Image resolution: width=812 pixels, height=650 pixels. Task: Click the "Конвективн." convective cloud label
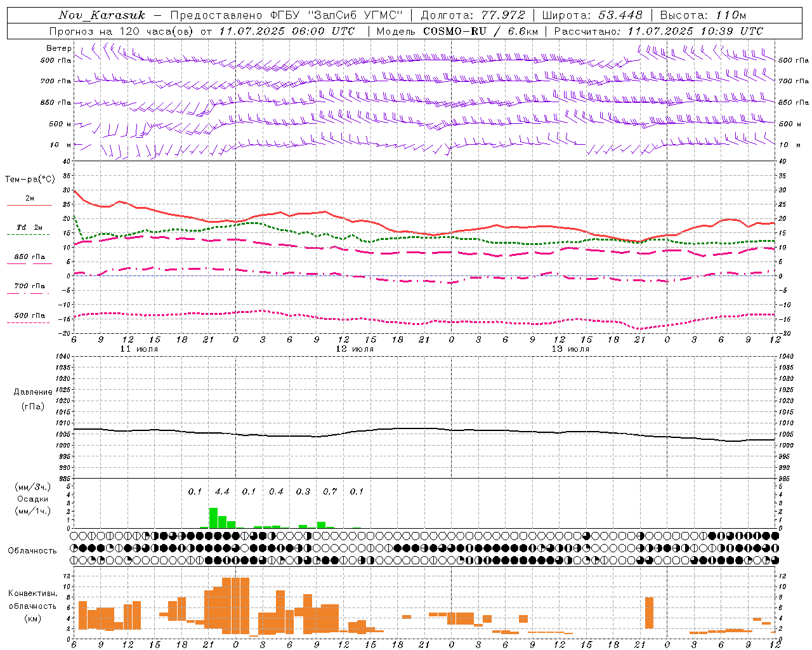(x=33, y=594)
